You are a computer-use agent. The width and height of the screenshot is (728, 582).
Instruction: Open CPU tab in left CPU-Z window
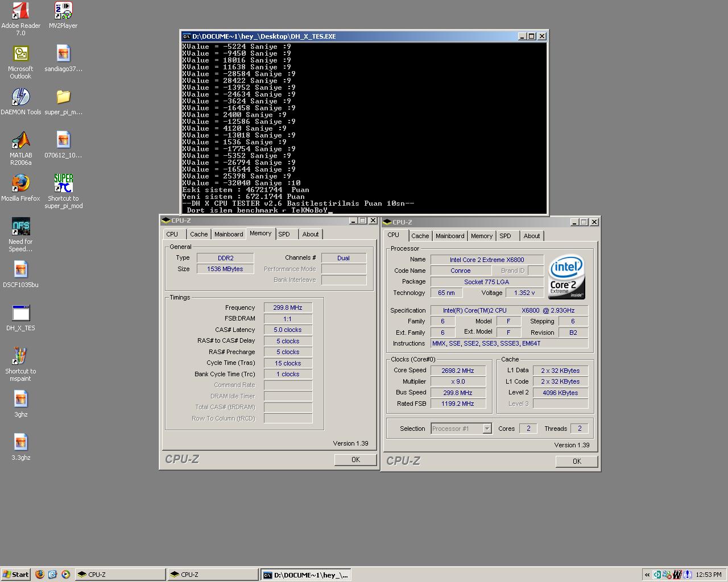172,234
